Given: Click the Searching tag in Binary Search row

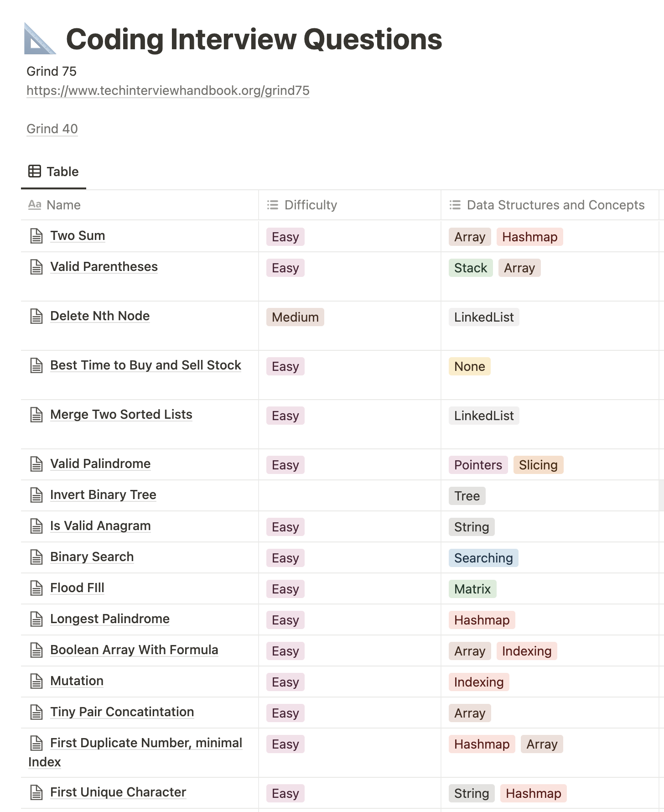Looking at the screenshot, I should (483, 558).
